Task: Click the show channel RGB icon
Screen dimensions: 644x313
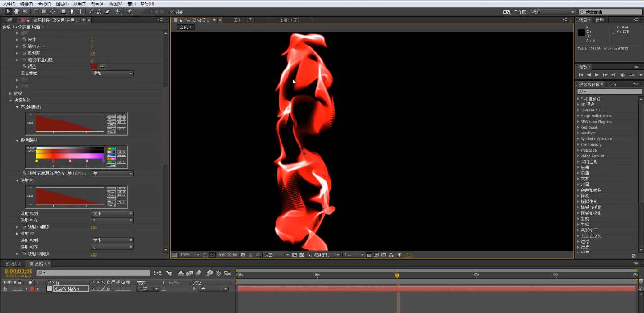Action: (258, 255)
